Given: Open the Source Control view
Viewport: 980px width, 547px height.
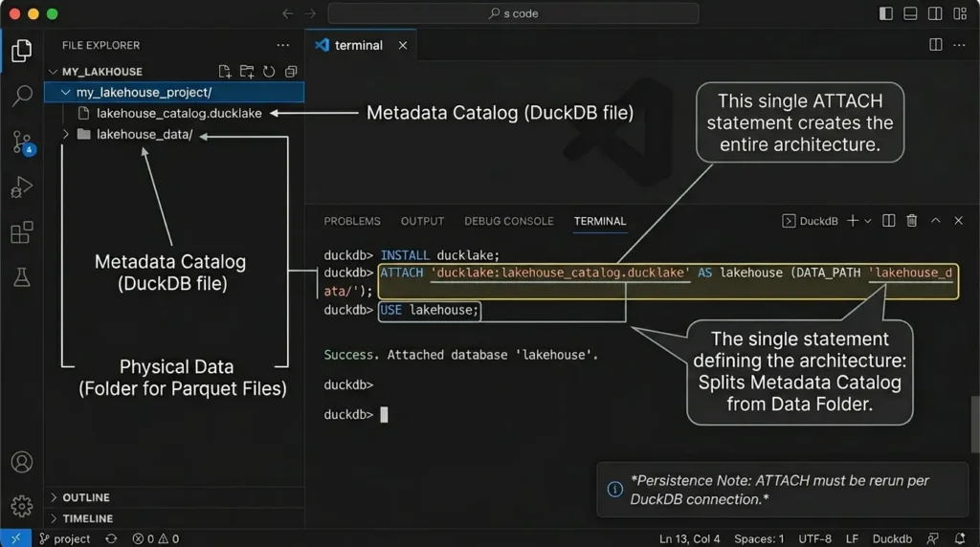Looking at the screenshot, I should coord(23,143).
